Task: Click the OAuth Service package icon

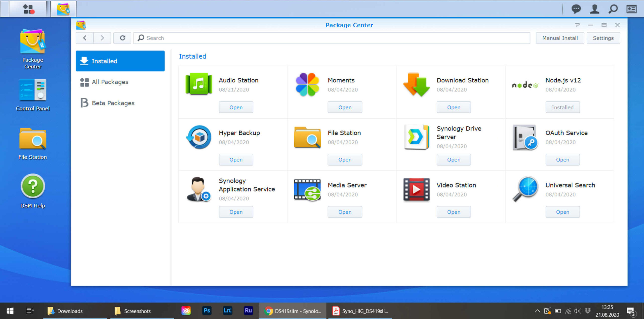Action: pos(525,137)
